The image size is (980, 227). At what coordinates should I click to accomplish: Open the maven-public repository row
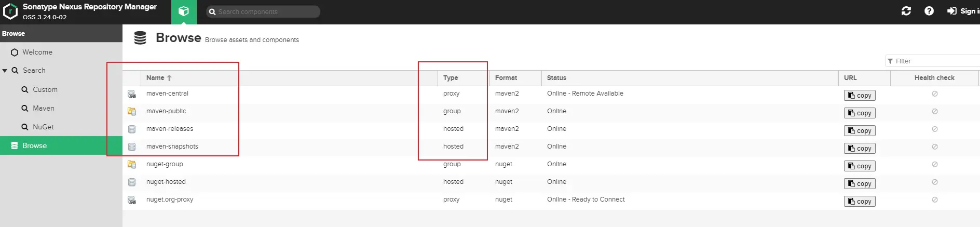pos(551,112)
